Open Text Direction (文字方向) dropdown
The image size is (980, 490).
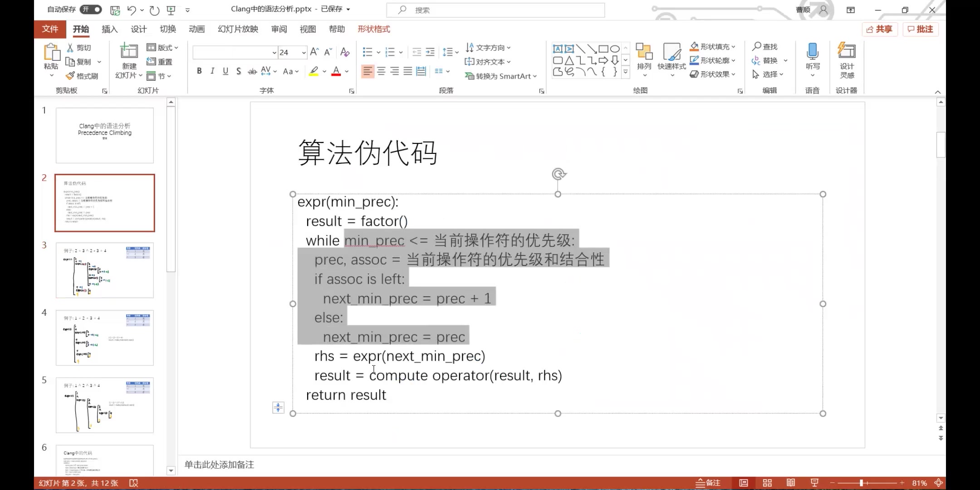pyautogui.click(x=488, y=47)
